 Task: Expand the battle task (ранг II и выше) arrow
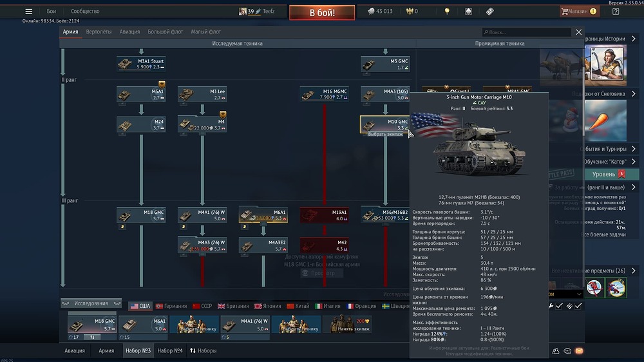tap(634, 187)
